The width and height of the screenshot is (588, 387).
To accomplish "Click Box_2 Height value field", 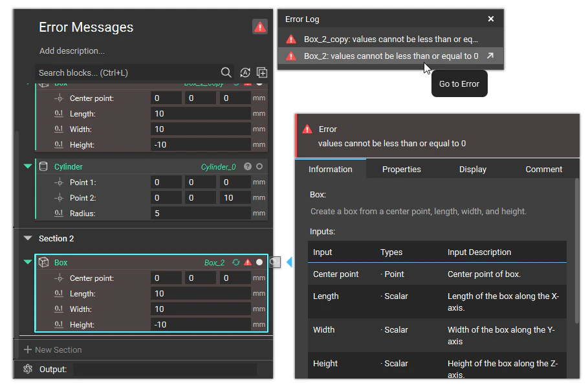I will [x=201, y=324].
